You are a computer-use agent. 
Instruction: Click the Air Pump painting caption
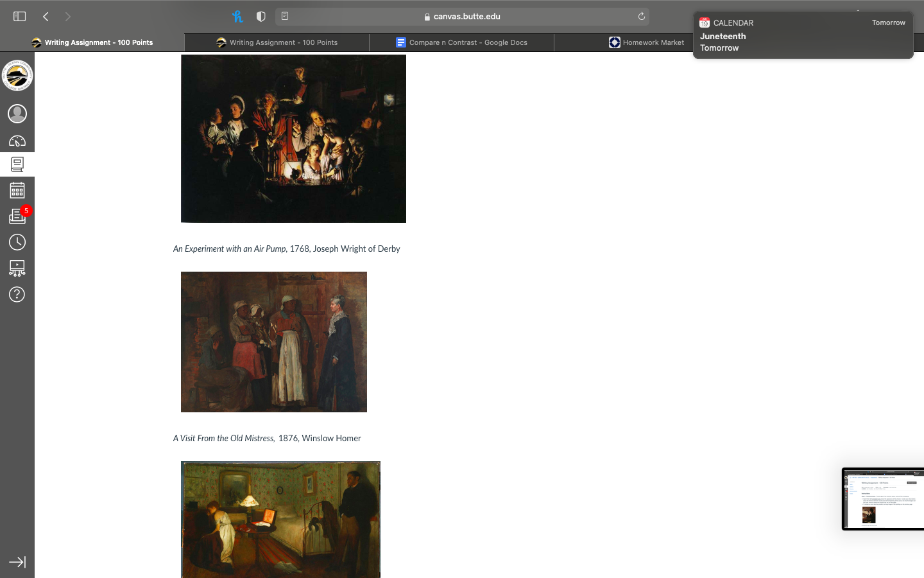[286, 249]
